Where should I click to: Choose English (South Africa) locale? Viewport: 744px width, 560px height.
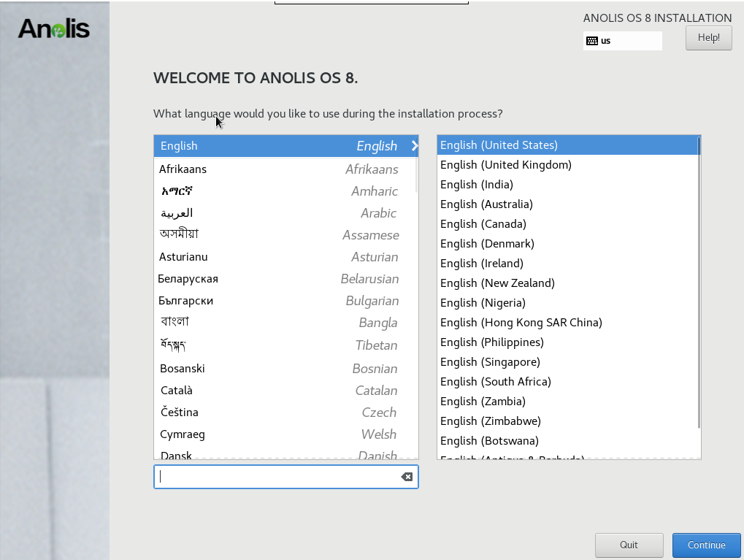coord(567,381)
